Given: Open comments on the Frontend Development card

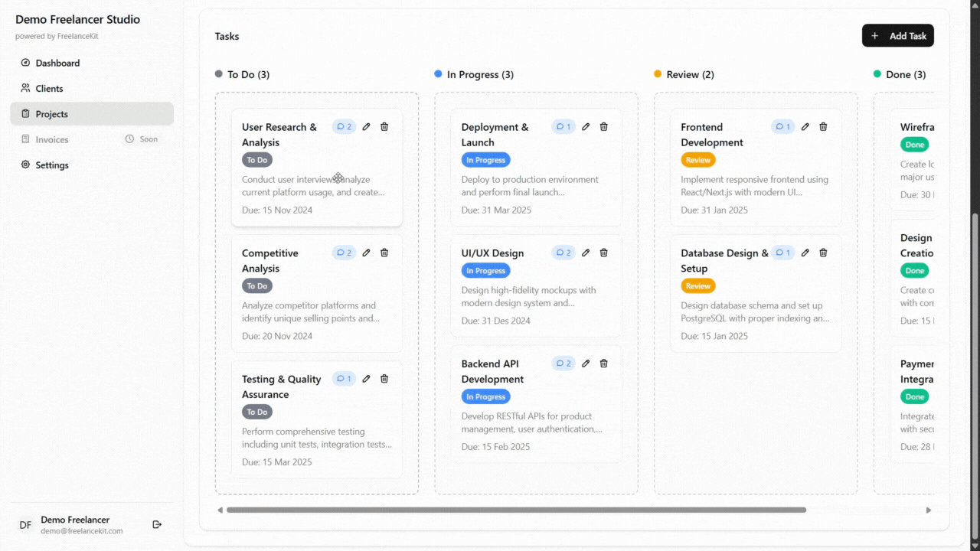Looking at the screenshot, I should pos(782,126).
